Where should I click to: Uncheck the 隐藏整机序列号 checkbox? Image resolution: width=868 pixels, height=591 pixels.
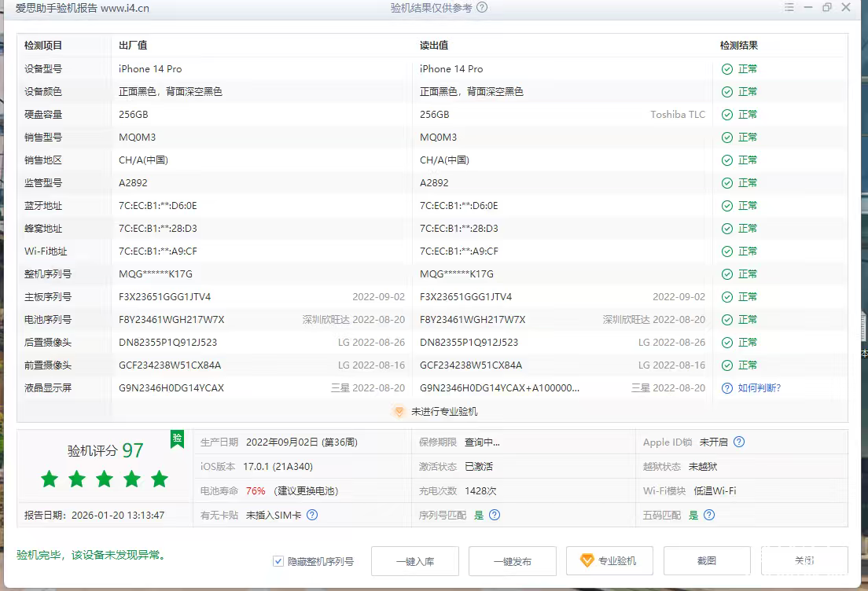pos(278,560)
